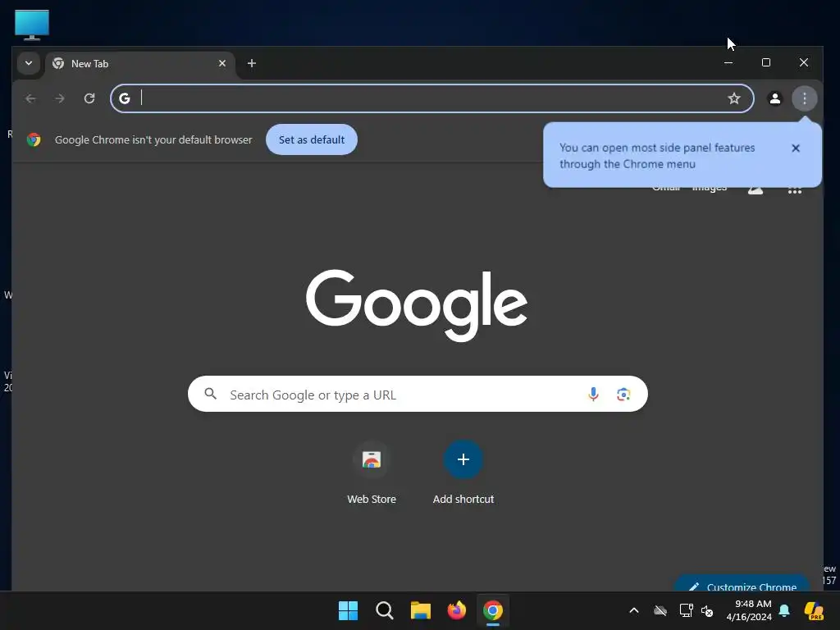
Task: Bookmark this tab with the star icon
Action: pos(734,98)
